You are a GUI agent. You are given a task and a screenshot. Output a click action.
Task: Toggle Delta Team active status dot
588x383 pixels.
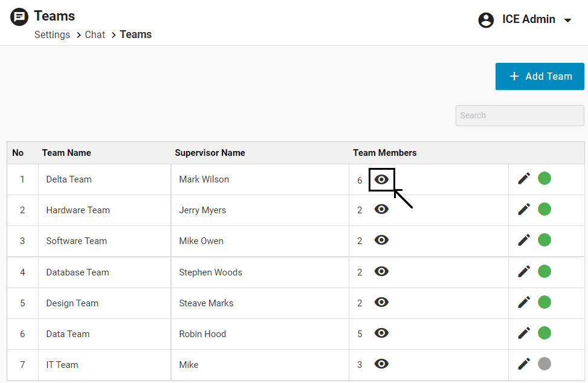click(544, 178)
